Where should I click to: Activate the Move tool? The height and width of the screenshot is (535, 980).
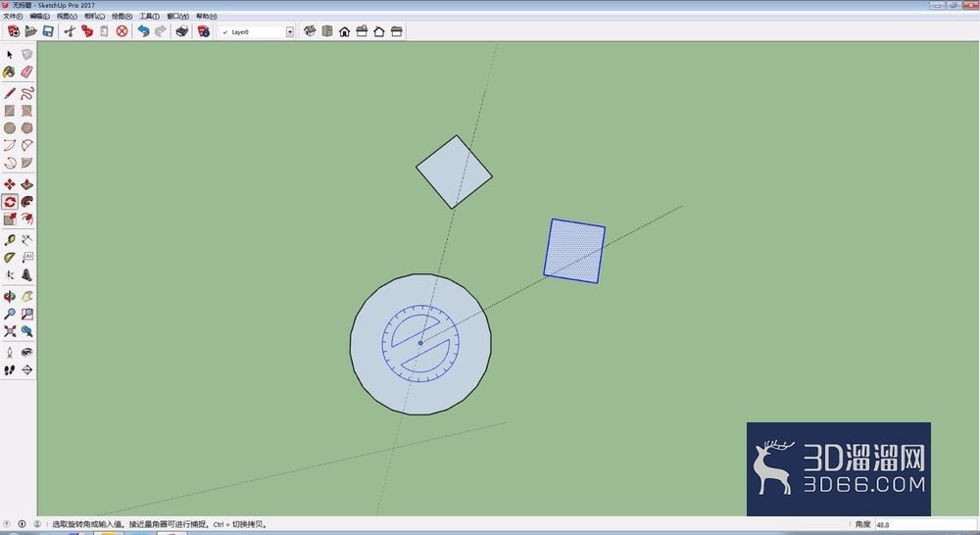pos(10,184)
